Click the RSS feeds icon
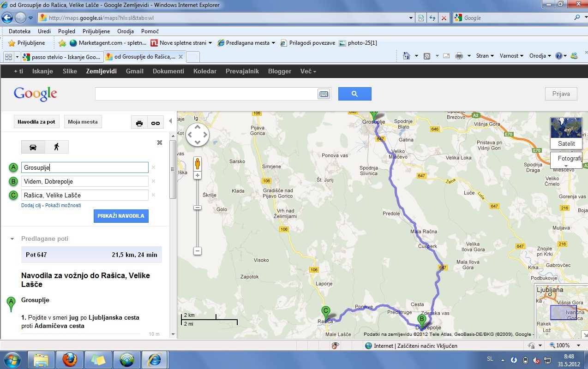 coord(427,56)
